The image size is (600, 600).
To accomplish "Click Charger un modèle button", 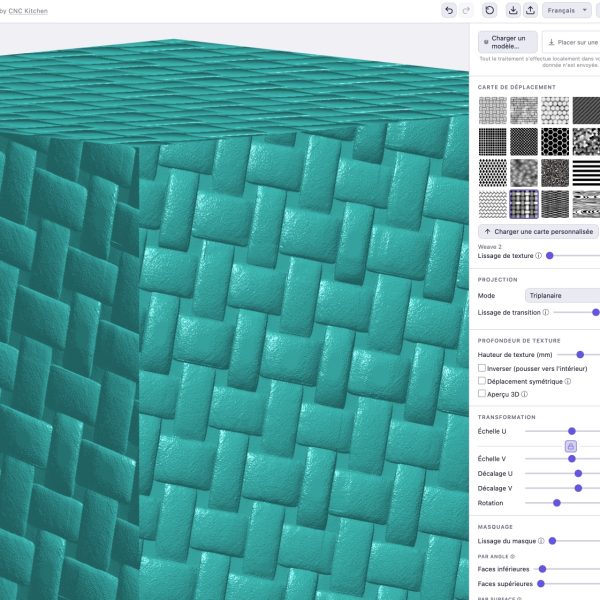I will pyautogui.click(x=507, y=42).
